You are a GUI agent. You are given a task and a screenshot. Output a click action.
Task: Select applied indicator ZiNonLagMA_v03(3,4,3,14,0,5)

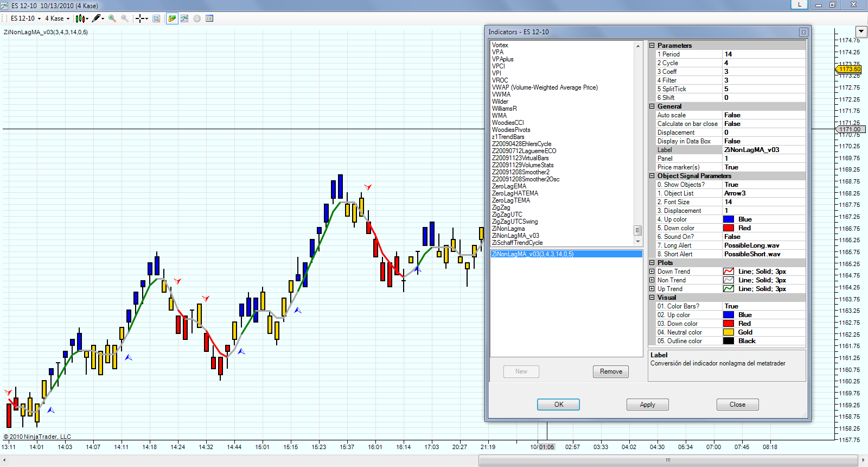click(x=566, y=254)
